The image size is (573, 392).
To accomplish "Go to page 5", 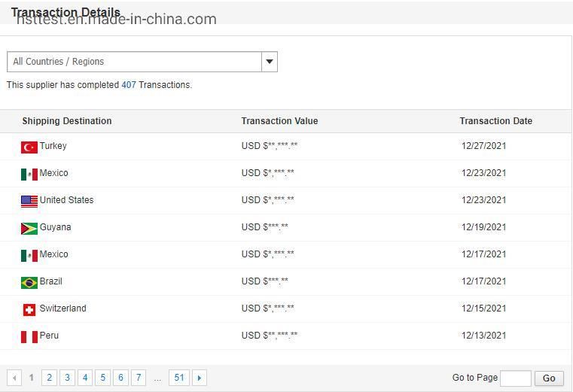I will 102,378.
